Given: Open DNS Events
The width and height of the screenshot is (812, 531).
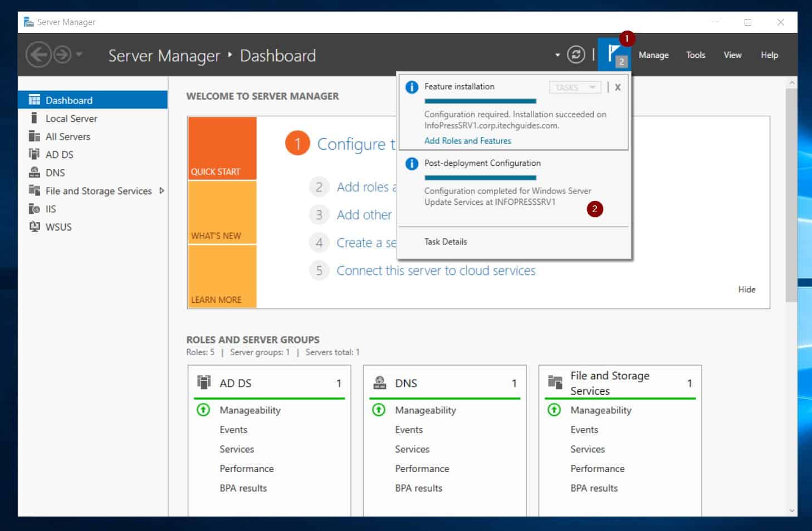Looking at the screenshot, I should click(x=409, y=430).
